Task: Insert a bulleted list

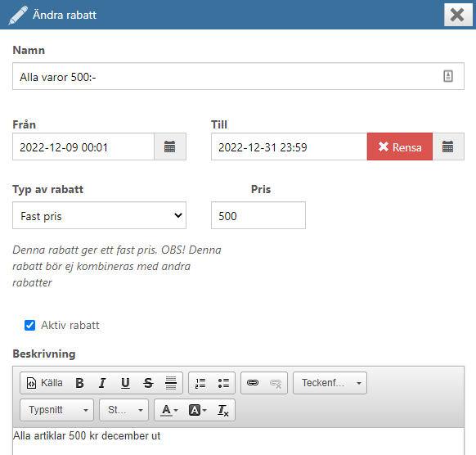Action: point(223,383)
